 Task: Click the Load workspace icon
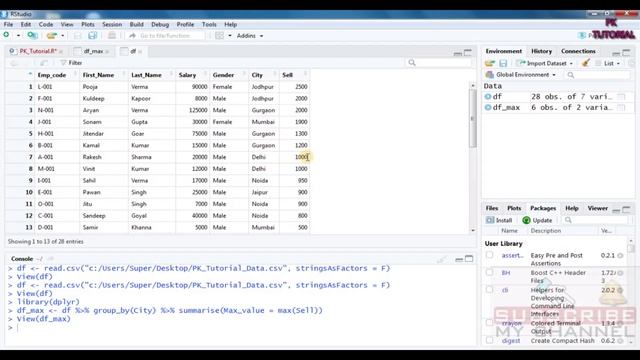point(490,63)
